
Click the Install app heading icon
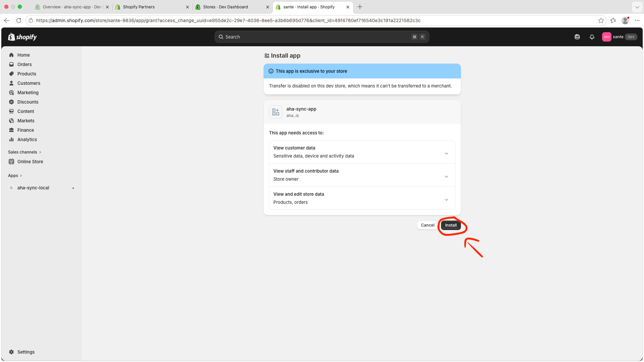click(x=267, y=56)
